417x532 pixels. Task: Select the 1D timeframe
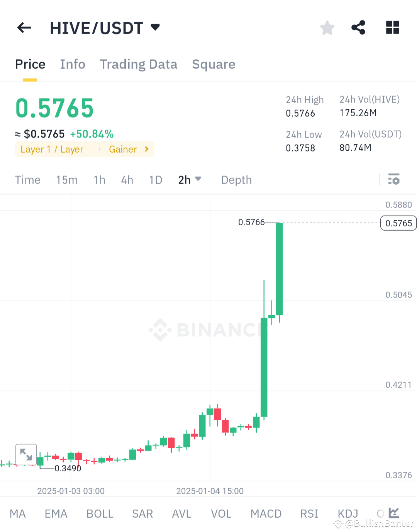pos(155,179)
